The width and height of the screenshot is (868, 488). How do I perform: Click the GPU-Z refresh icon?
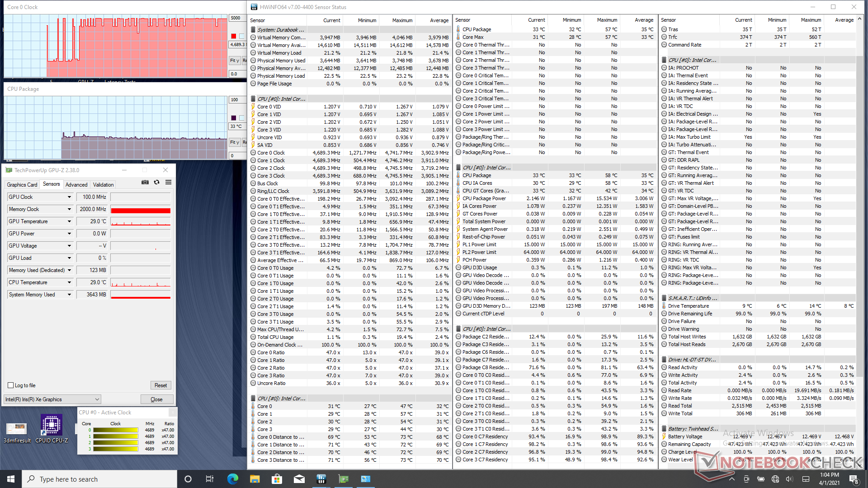(x=156, y=182)
